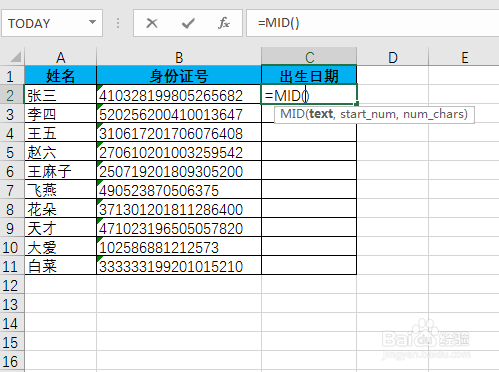Screen dimensions: 499x372
Task: Pick ID number 410328199805265682 as text argument
Action: (179, 95)
